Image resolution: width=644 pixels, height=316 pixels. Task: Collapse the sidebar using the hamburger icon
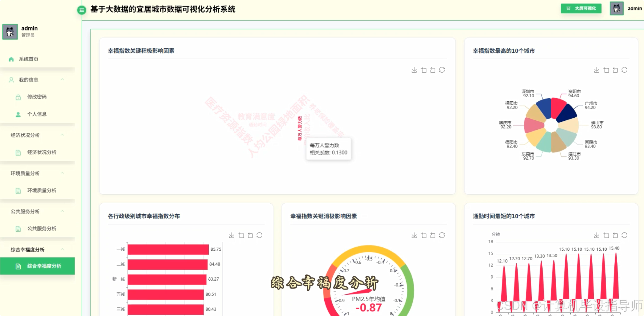click(x=81, y=10)
